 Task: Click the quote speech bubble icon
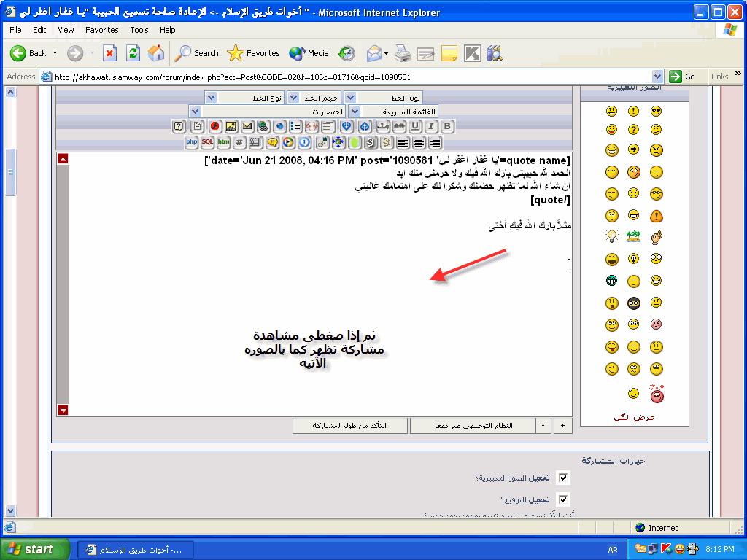tap(272, 142)
